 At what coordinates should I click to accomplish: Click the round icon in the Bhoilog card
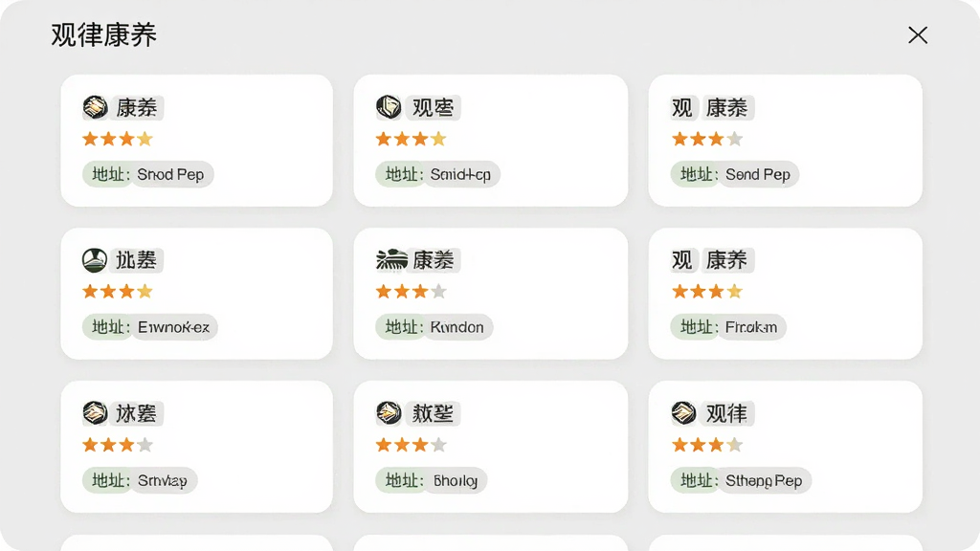click(x=389, y=413)
